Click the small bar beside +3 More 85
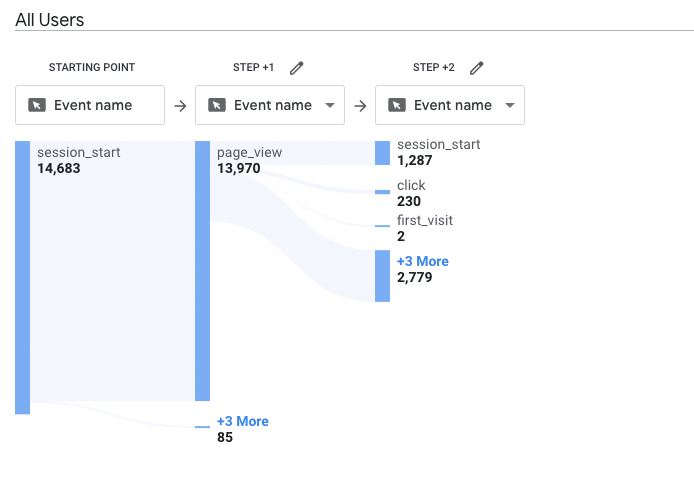The height and width of the screenshot is (492, 694). click(202, 427)
